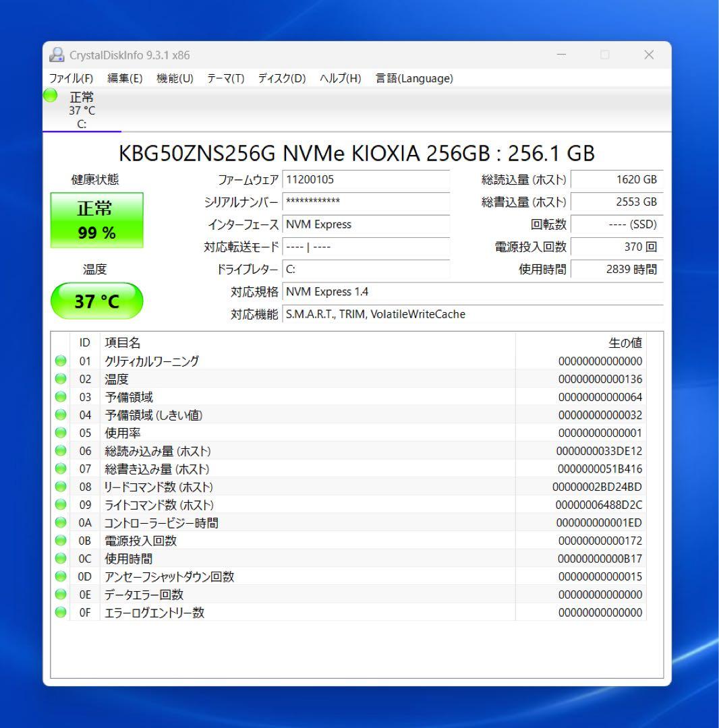Viewport: 719px width, 728px height.
Task: Click the 37 °C temperature indicator
Action: click(96, 301)
